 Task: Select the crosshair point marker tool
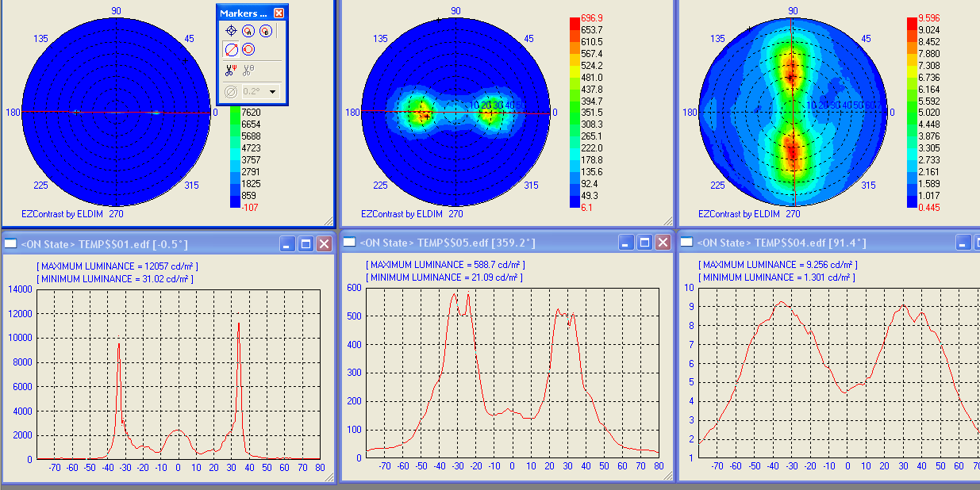click(x=231, y=31)
